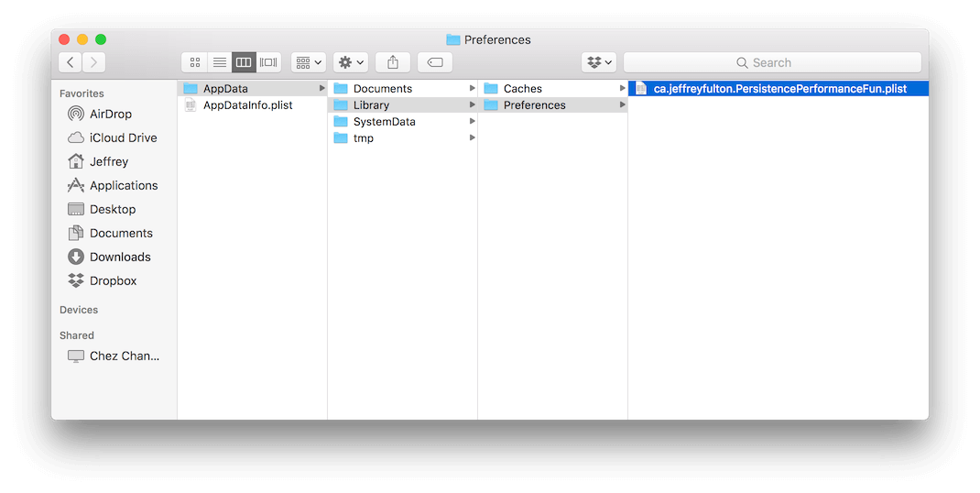Select the tmp folder
Viewport: 980px width, 493px height.
[402, 137]
